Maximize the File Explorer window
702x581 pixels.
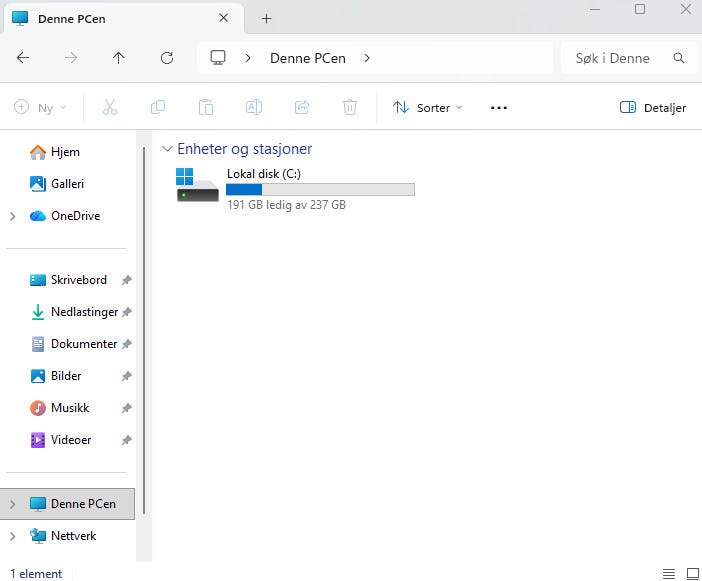point(640,9)
